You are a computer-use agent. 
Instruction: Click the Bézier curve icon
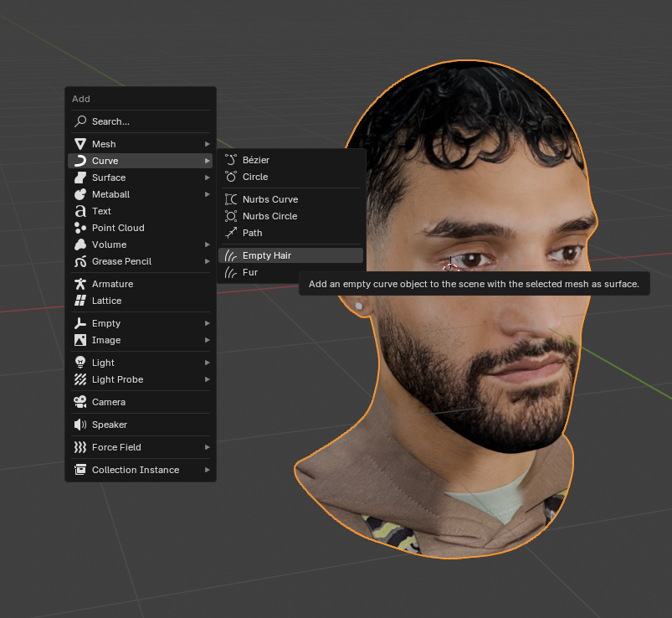coord(231,160)
